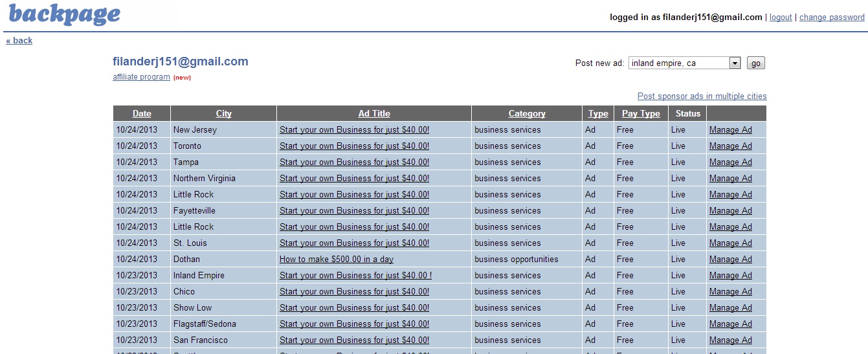Open Manage Ad for the San Francisco row

730,340
